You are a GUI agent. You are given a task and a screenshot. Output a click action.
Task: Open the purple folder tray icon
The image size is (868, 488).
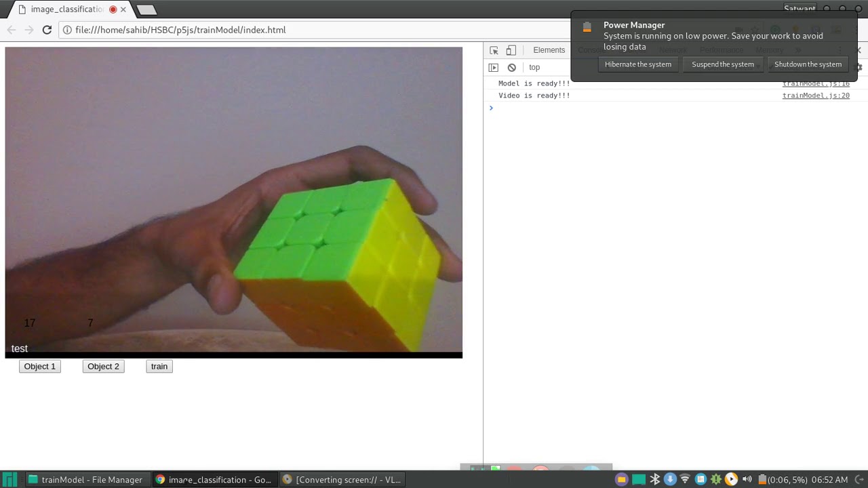622,479
